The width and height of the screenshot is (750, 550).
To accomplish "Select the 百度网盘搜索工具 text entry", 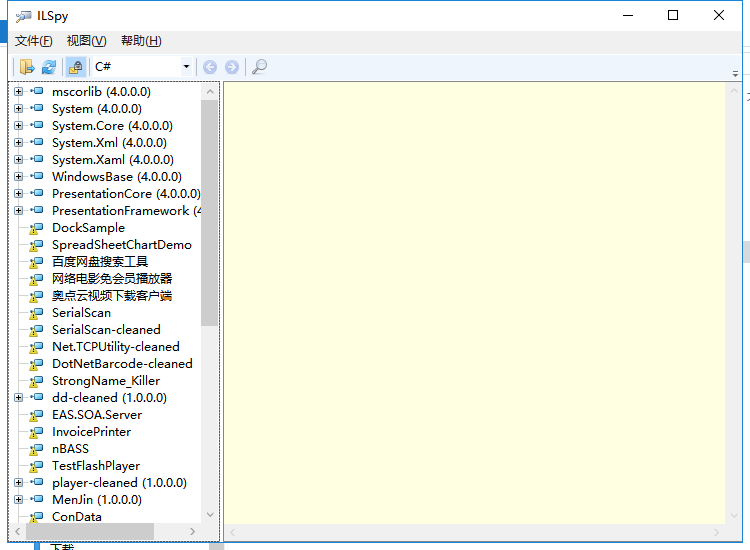I will pyautogui.click(x=100, y=262).
